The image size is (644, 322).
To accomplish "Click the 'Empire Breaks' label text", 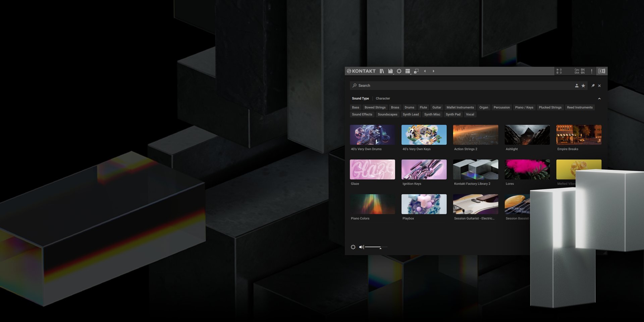I will tap(568, 149).
